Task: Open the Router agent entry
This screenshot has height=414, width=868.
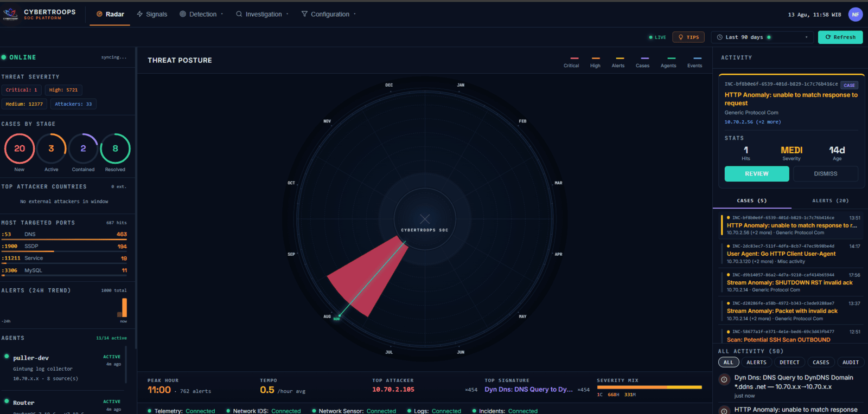Action: tap(64, 405)
